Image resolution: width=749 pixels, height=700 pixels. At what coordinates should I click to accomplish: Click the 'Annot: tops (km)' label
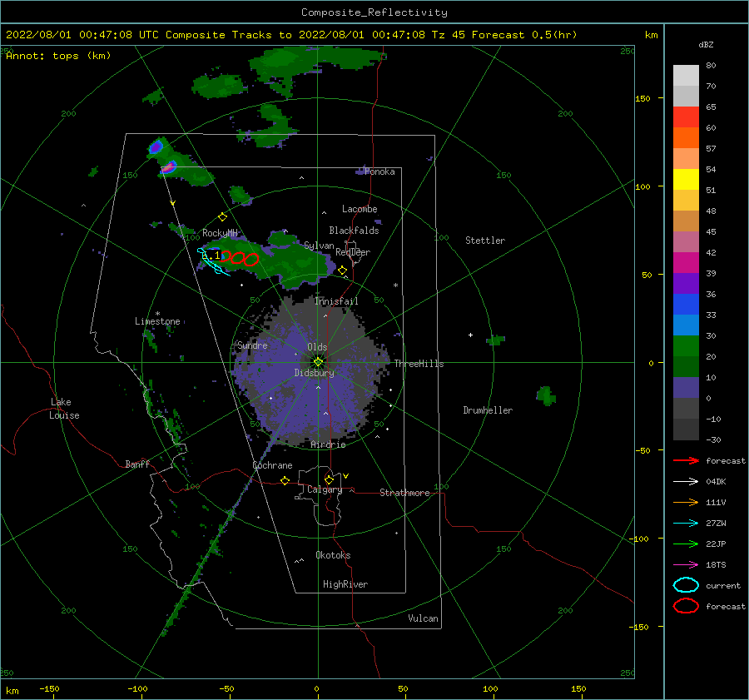pyautogui.click(x=58, y=56)
